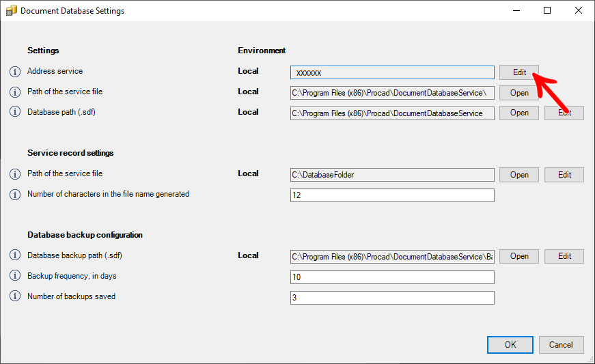Screen dimensions: 595x364
Task: Open the C:\DatabaseFolder path
Action: (x=518, y=174)
